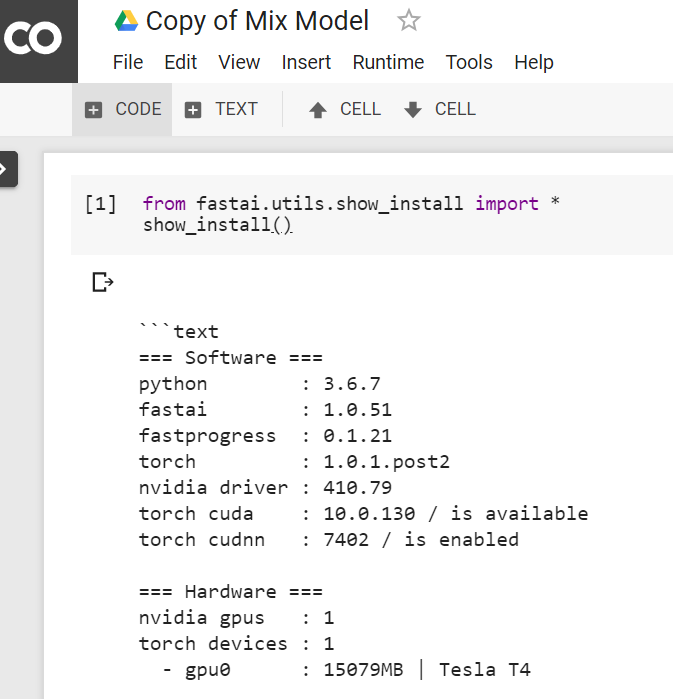Move cell down with down-arrow CELL
The height and width of the screenshot is (699, 673).
tap(440, 110)
